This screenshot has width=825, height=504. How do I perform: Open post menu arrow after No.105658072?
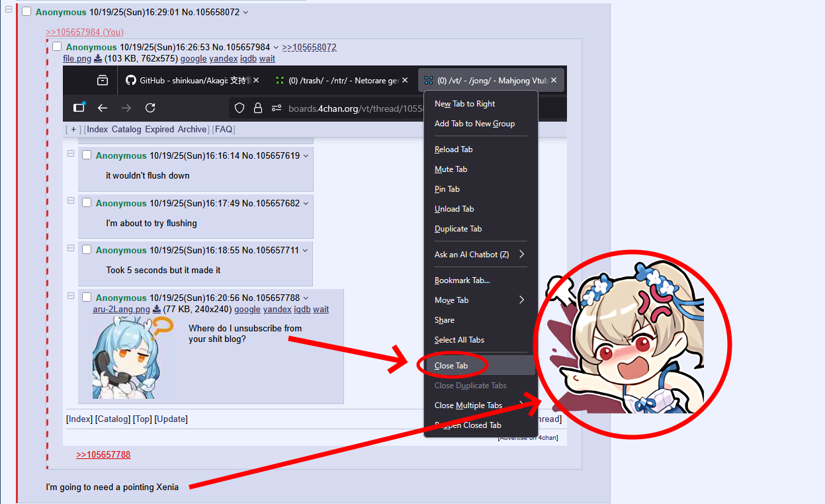(245, 13)
